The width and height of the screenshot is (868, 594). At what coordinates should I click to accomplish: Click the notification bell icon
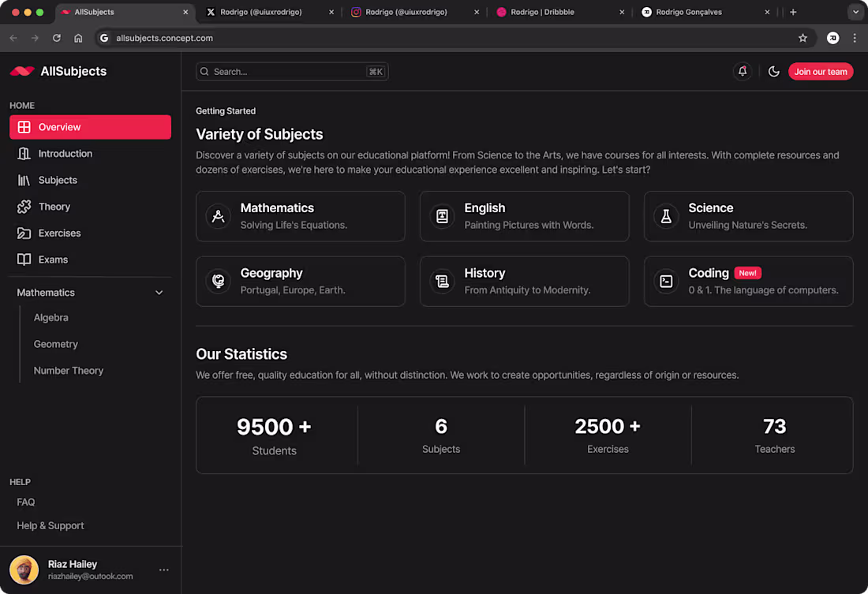point(742,71)
